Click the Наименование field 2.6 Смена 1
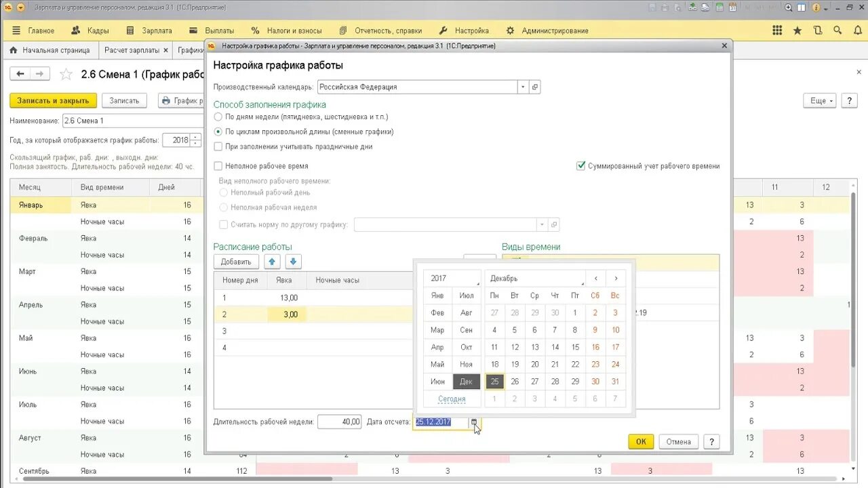Image resolution: width=868 pixels, height=488 pixels. pyautogui.click(x=133, y=121)
